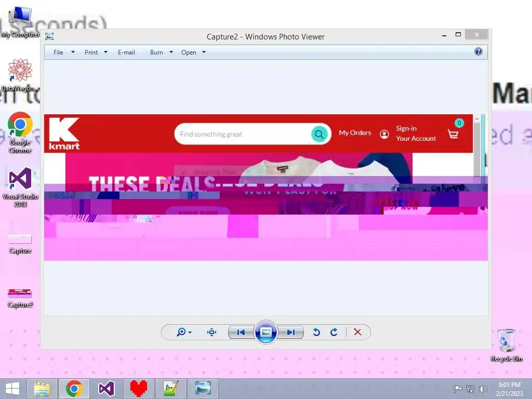Screen dimensions: 532x399
Task: Click the volume speaker tray icon
Action: pyautogui.click(x=483, y=389)
